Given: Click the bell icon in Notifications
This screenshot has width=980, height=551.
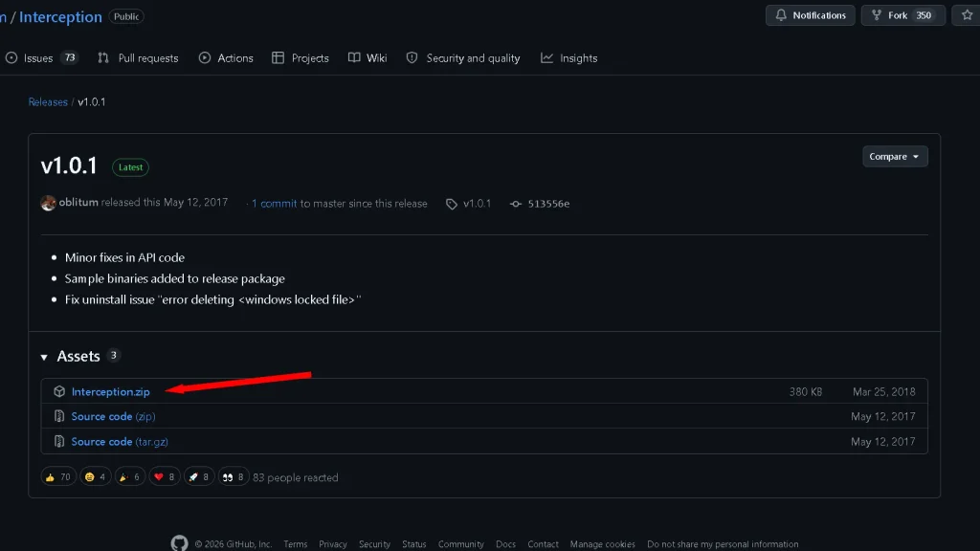Looking at the screenshot, I should coord(781,15).
